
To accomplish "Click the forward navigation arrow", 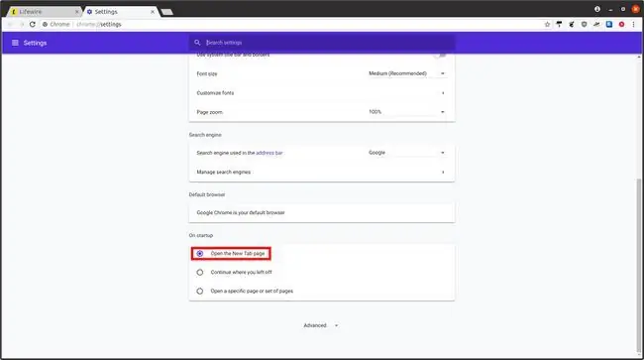I will pyautogui.click(x=22, y=24).
